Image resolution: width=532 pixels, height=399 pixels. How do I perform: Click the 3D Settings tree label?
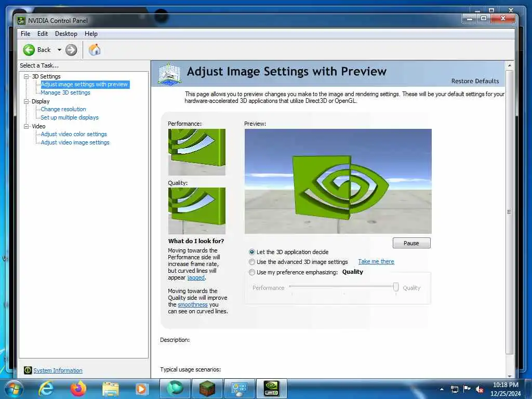[46, 76]
